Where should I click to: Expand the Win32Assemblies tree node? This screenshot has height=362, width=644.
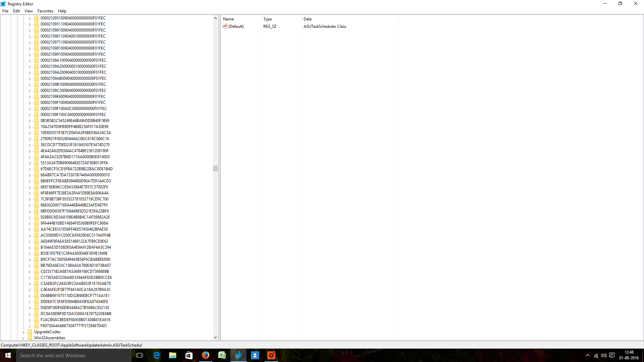[23, 338]
